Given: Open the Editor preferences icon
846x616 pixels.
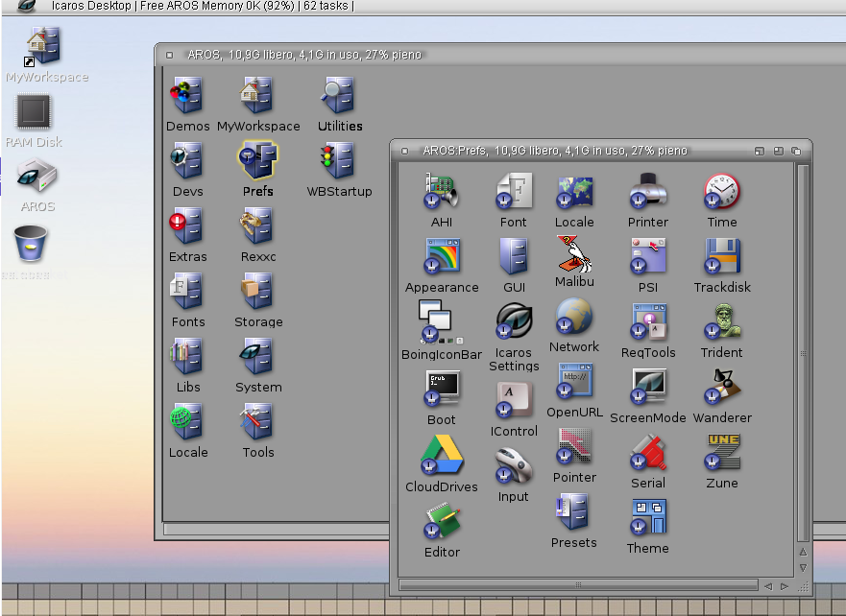Looking at the screenshot, I should pyautogui.click(x=442, y=521).
